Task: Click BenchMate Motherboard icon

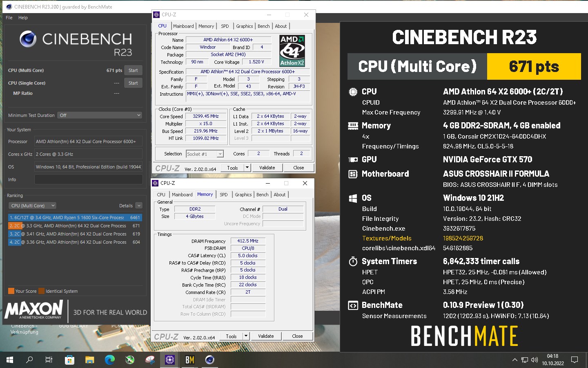Action: pos(353,174)
